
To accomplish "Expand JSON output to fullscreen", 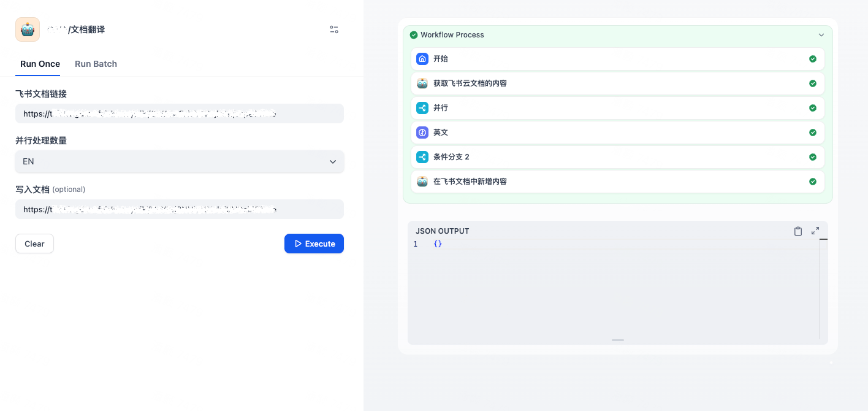I will 815,231.
